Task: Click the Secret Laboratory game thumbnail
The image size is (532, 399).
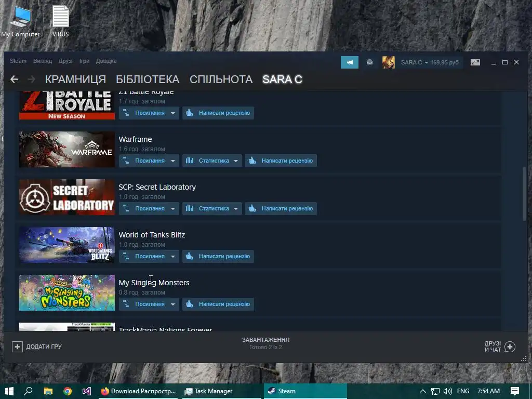Action: point(67,197)
